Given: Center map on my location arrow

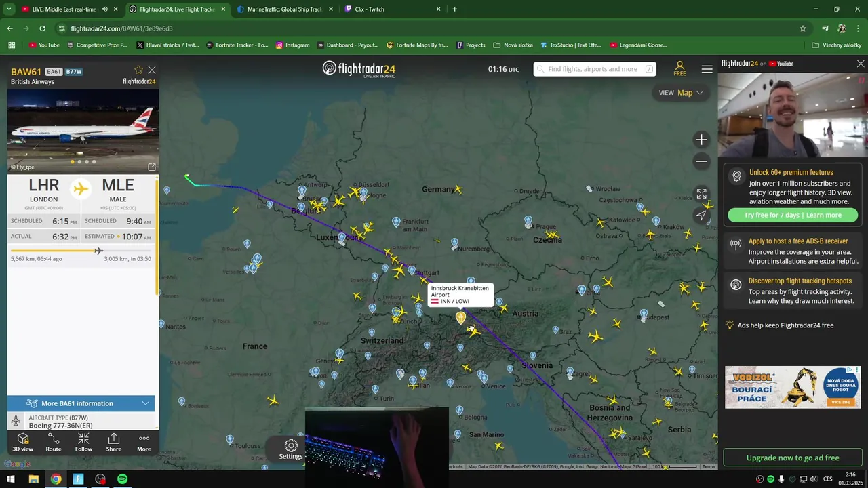Looking at the screenshot, I should tap(701, 216).
